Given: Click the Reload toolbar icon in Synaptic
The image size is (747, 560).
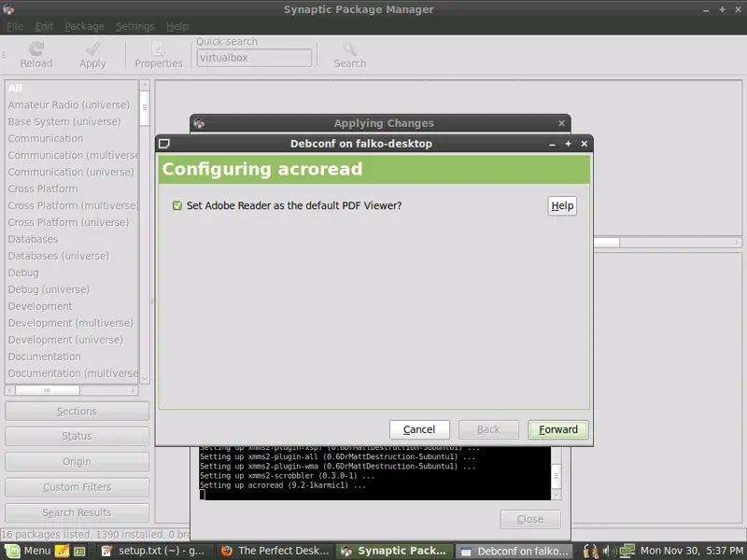Looking at the screenshot, I should (36, 55).
